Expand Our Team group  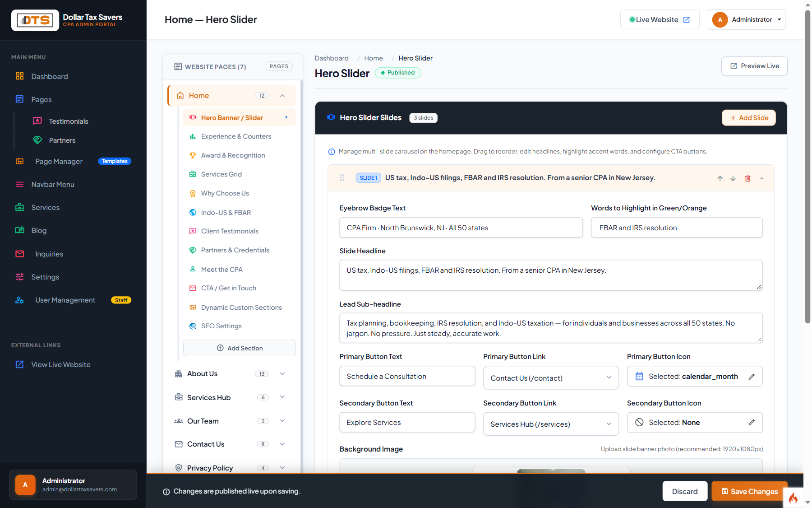[282, 421]
